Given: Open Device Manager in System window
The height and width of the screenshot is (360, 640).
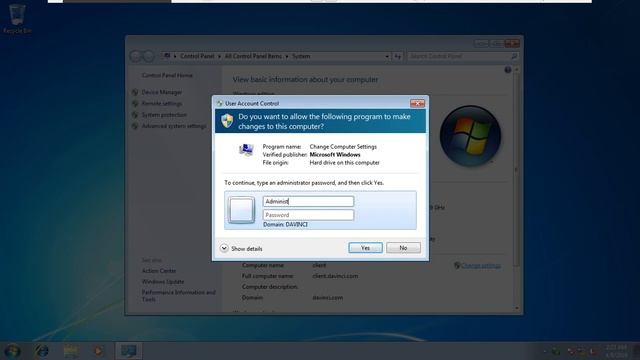Looking at the screenshot, I should coord(162,92).
